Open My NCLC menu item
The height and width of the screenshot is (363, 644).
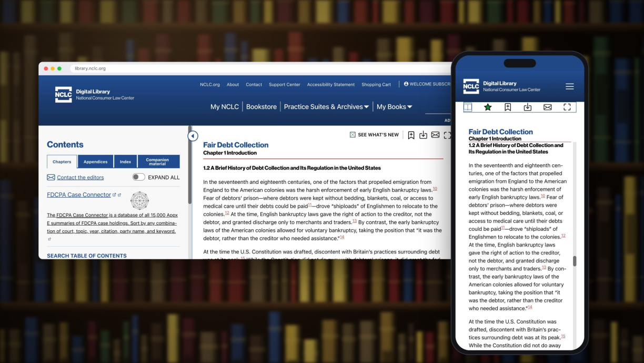[x=225, y=106]
